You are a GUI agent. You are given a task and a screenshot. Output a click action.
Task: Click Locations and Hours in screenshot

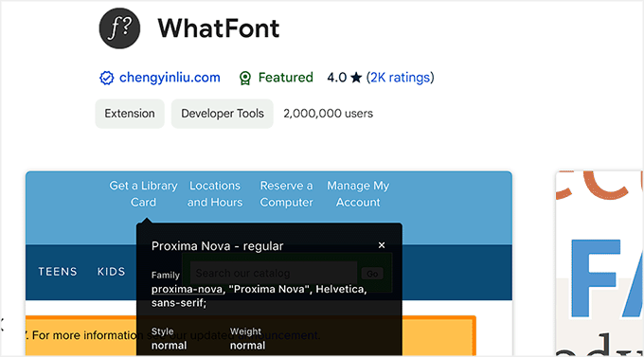(215, 194)
